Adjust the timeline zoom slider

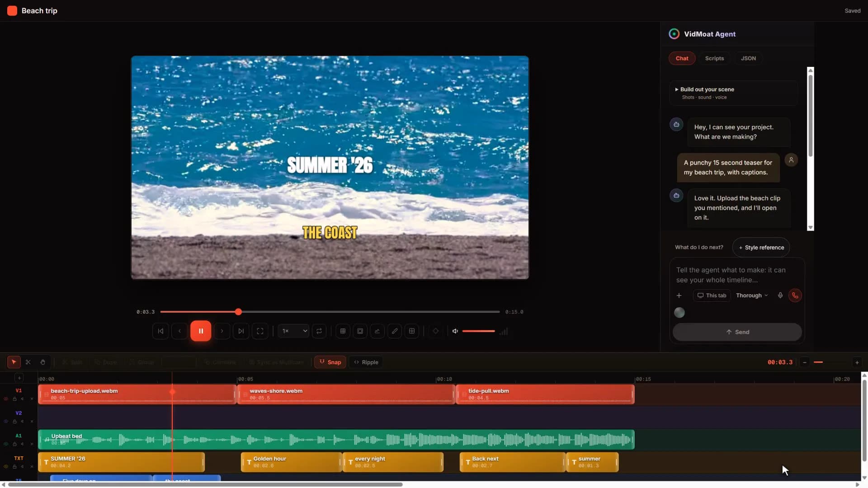click(830, 362)
